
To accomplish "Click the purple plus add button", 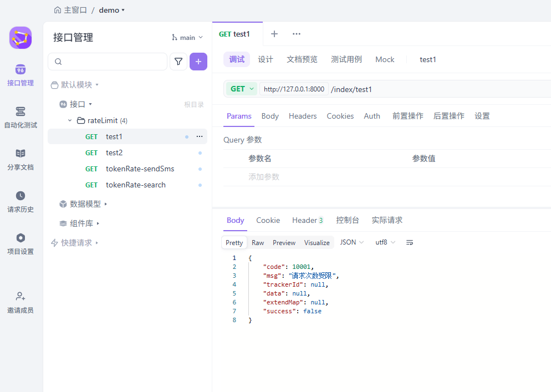I will coord(198,62).
